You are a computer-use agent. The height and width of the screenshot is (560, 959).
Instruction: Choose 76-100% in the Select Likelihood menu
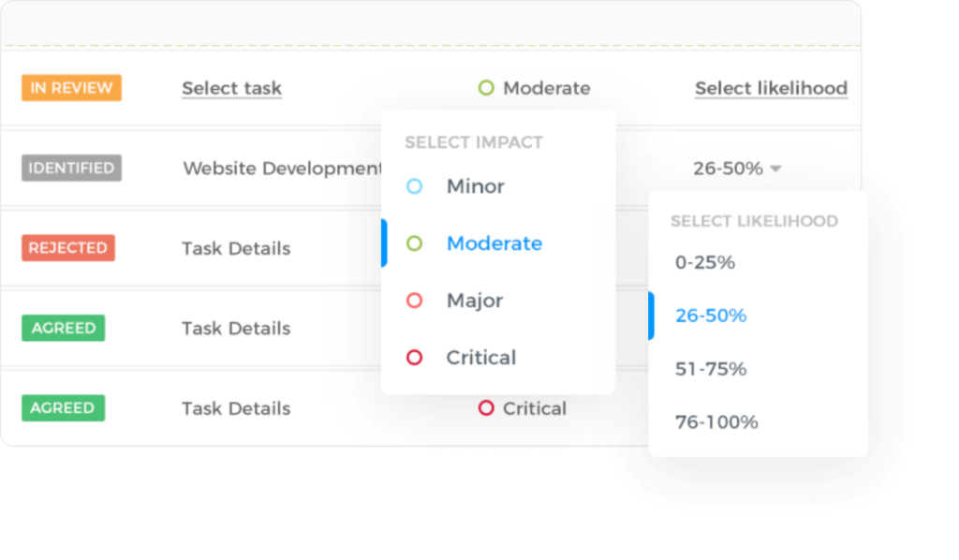[x=715, y=421]
